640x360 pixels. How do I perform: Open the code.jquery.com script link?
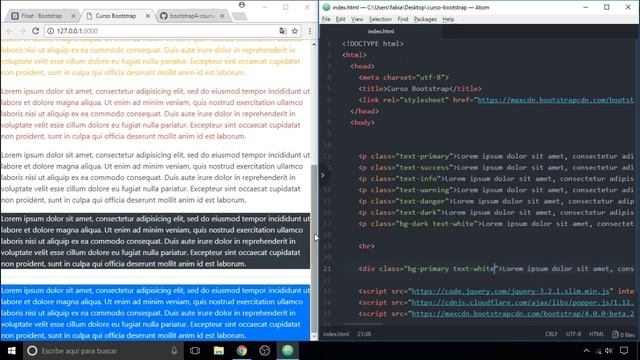[x=510, y=291]
